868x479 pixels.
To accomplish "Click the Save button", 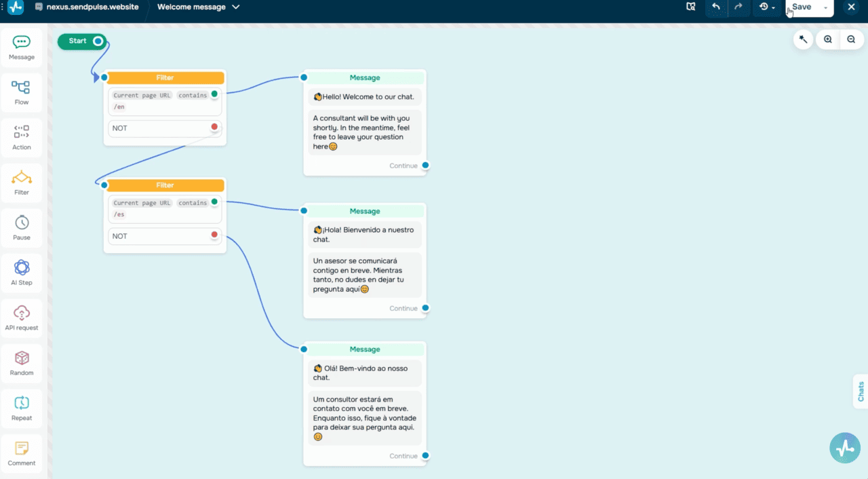I will tap(802, 7).
